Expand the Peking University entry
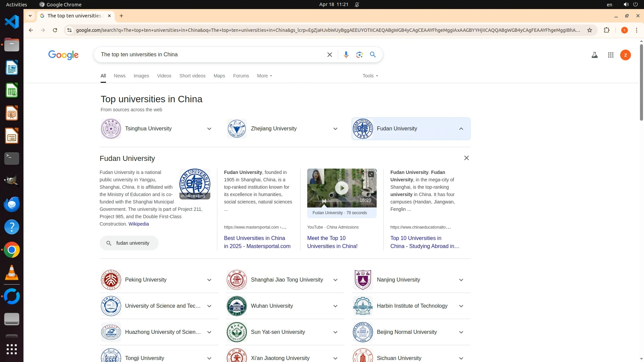Image resolution: width=644 pixels, height=362 pixels. pos(209,280)
